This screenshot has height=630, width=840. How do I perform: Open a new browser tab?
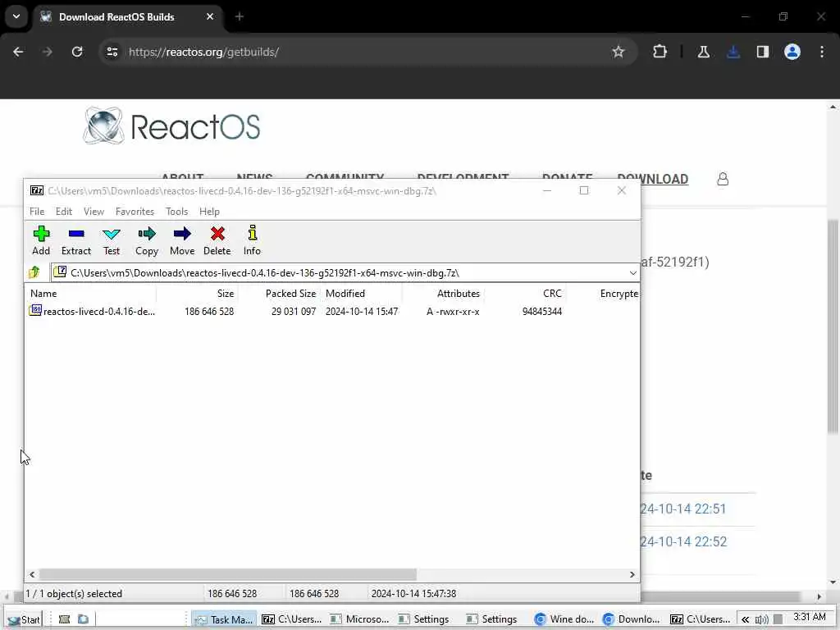[x=239, y=16]
